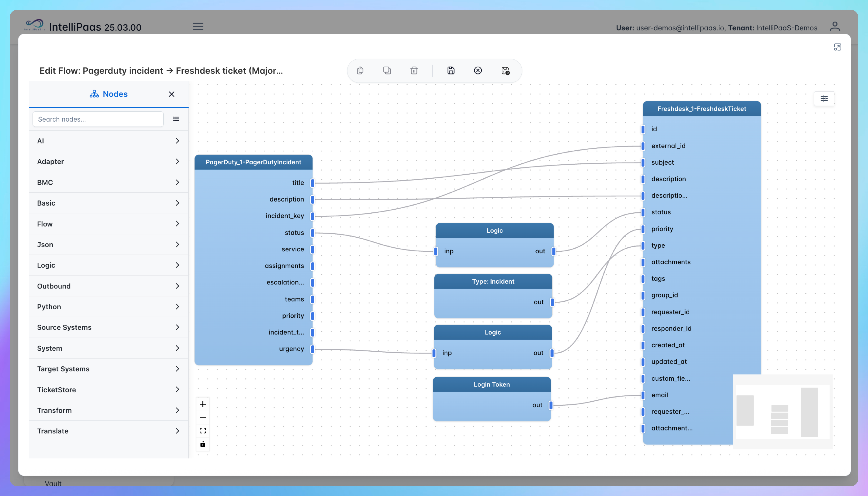The height and width of the screenshot is (496, 868).
Task: Close the Nodes side panel
Action: (x=171, y=94)
